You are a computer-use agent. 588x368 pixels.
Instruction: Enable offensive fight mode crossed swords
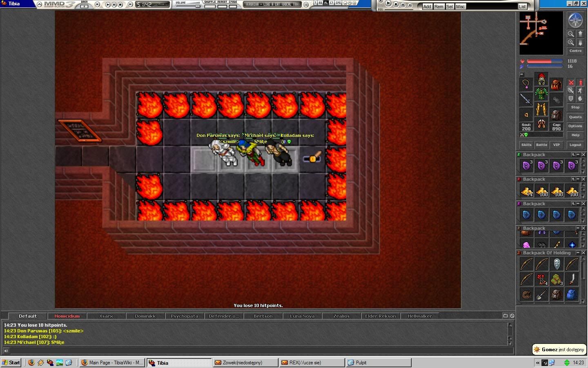click(571, 83)
